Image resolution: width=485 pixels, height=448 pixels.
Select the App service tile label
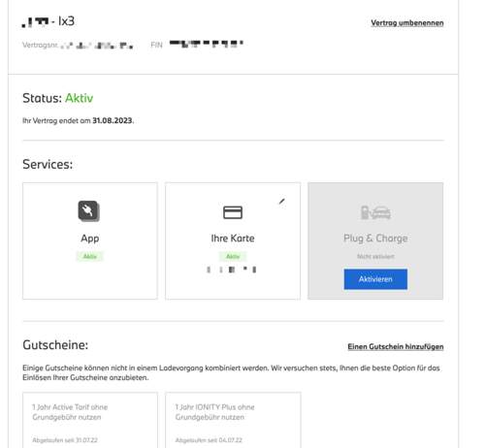coord(90,239)
